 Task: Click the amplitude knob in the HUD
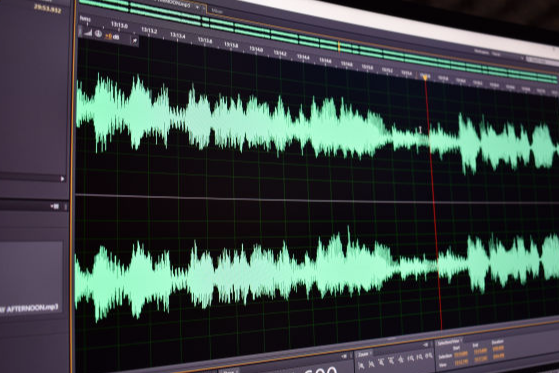(98, 34)
